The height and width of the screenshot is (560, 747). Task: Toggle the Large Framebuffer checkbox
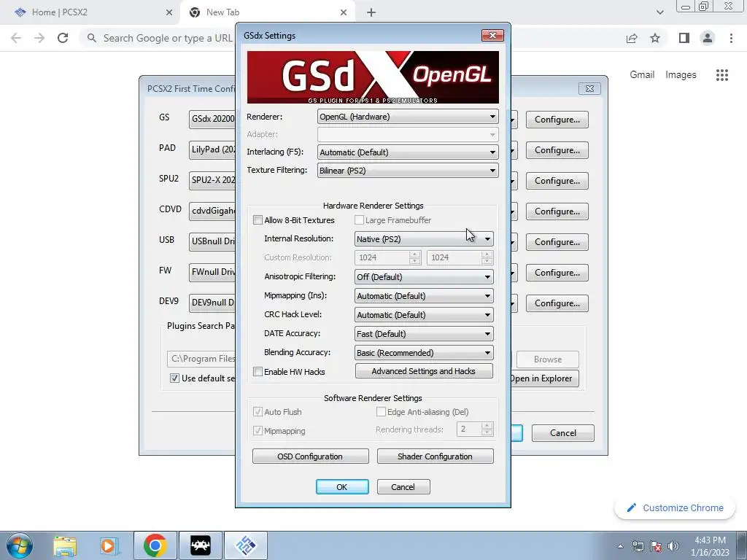pos(359,220)
